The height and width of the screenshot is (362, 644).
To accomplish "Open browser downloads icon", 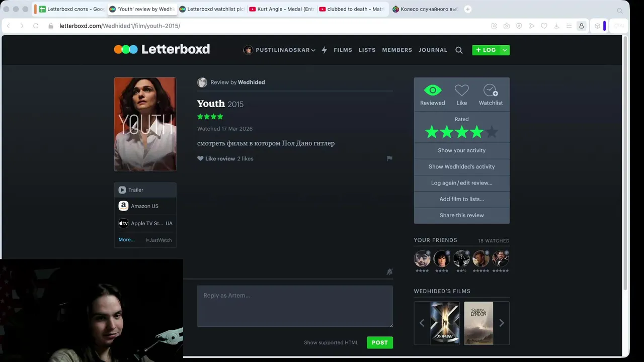I will click(556, 26).
